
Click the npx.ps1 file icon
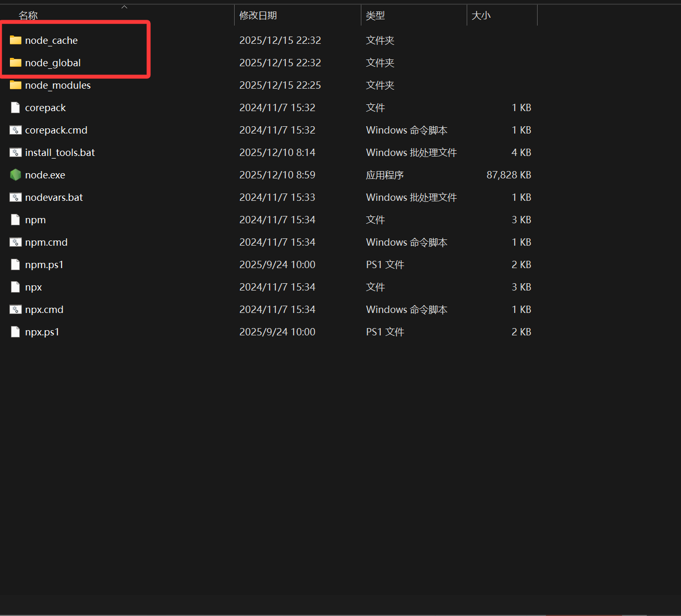tap(16, 332)
